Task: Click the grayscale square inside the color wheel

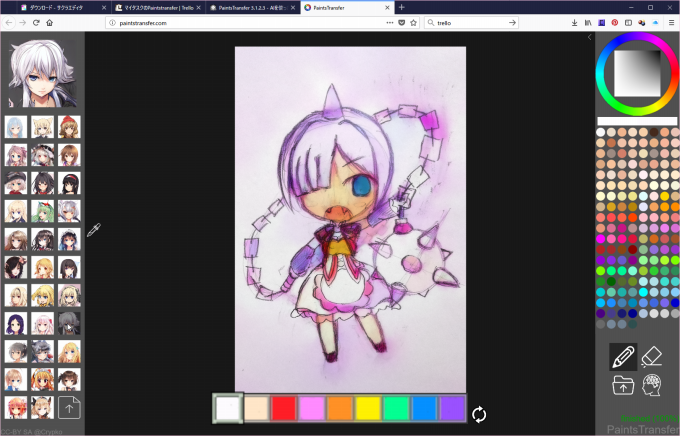Action: [x=637, y=73]
